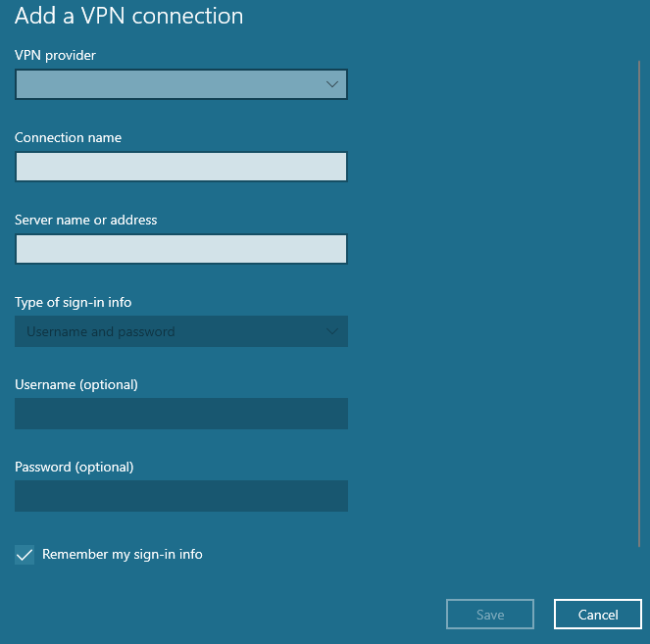Viewport: 650px width, 644px height.
Task: Expand the Type of sign-in info dropdown
Action: coord(180,332)
